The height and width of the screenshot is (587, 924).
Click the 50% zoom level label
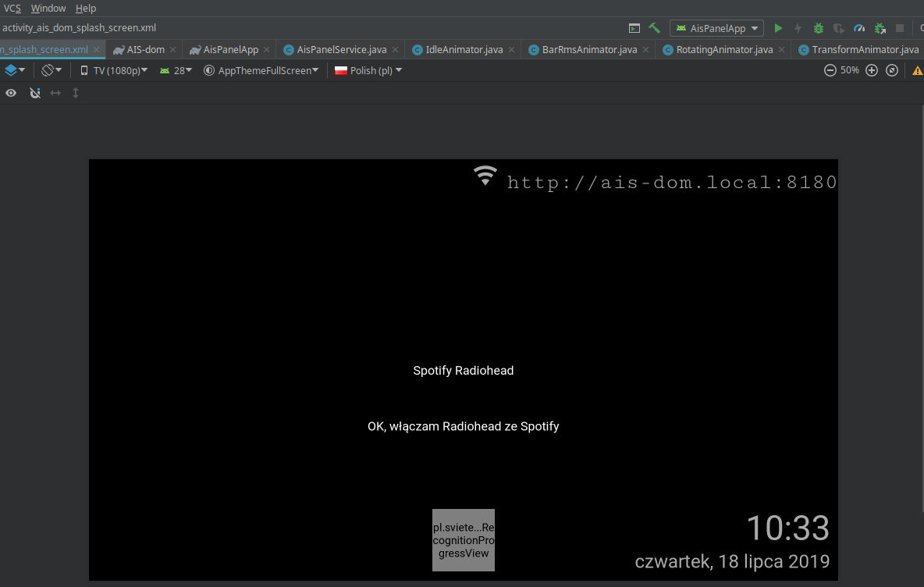[x=850, y=70]
